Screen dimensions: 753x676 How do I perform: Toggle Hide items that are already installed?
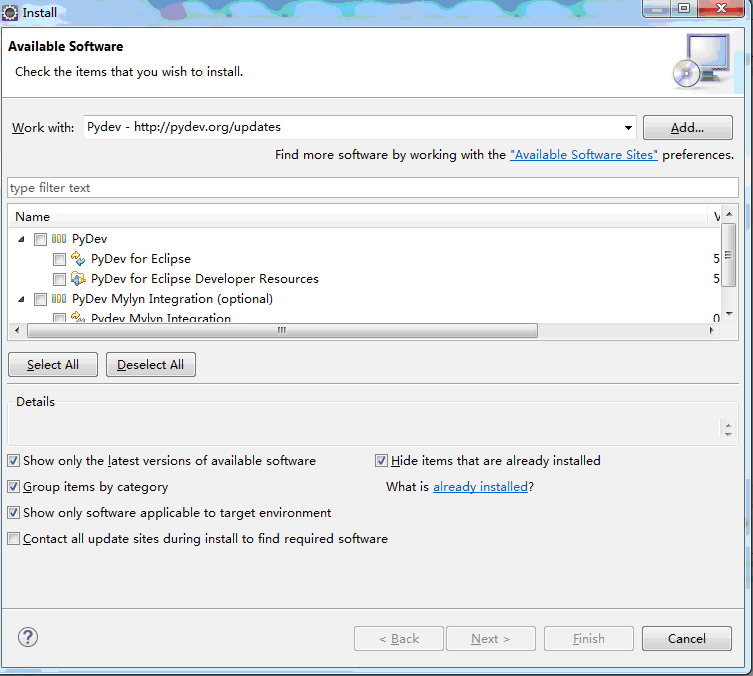381,460
